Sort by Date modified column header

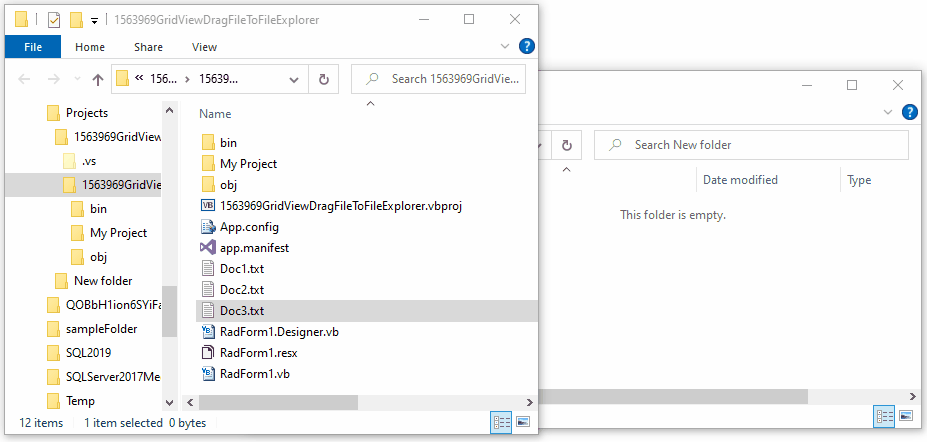click(740, 180)
